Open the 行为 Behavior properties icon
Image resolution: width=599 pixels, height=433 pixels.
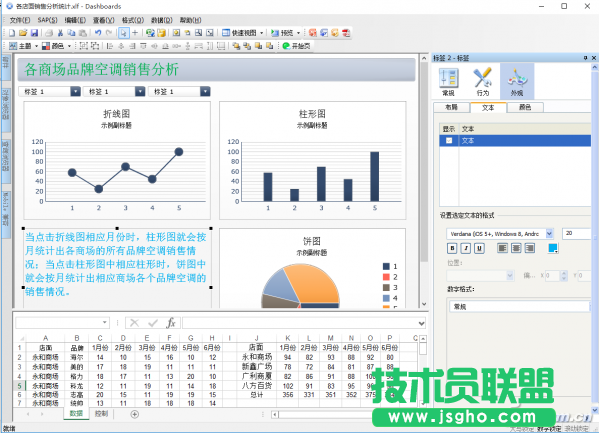tap(482, 82)
